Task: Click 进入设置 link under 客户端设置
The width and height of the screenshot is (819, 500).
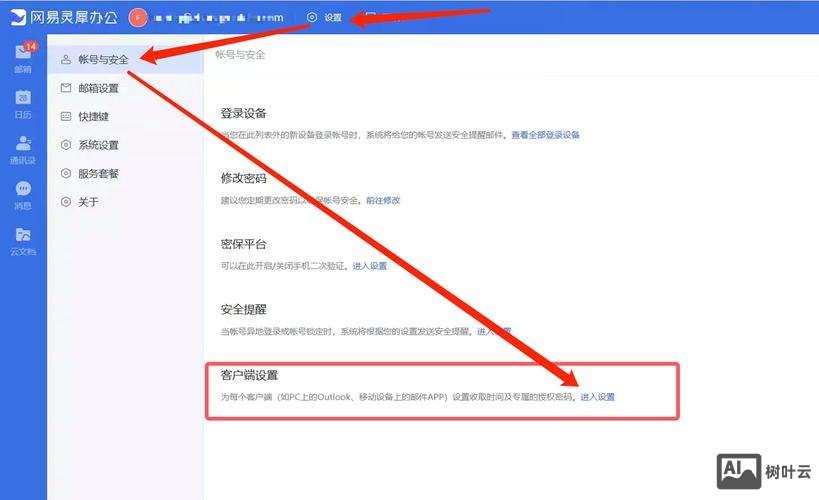Action: 598,397
